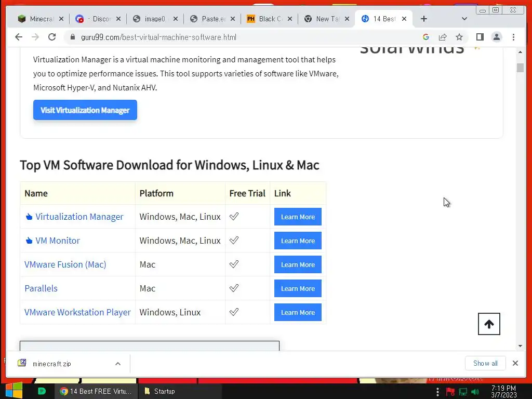Click the address bar URL
This screenshot has width=532, height=399.
pyautogui.click(x=159, y=37)
